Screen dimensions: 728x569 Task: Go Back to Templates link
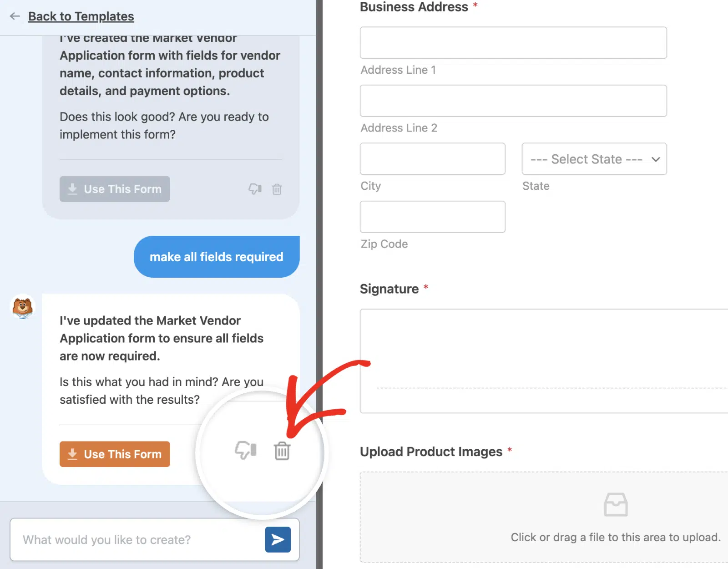(81, 16)
